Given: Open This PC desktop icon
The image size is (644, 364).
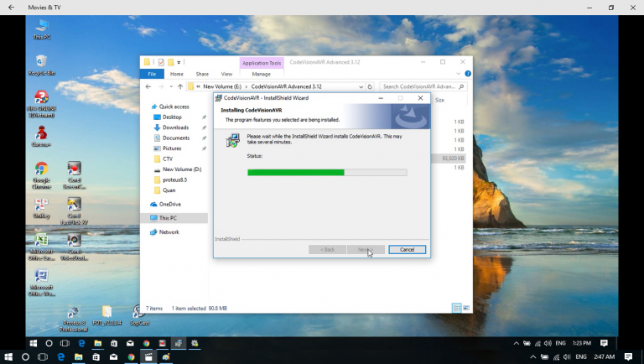Looking at the screenshot, I should point(42,29).
